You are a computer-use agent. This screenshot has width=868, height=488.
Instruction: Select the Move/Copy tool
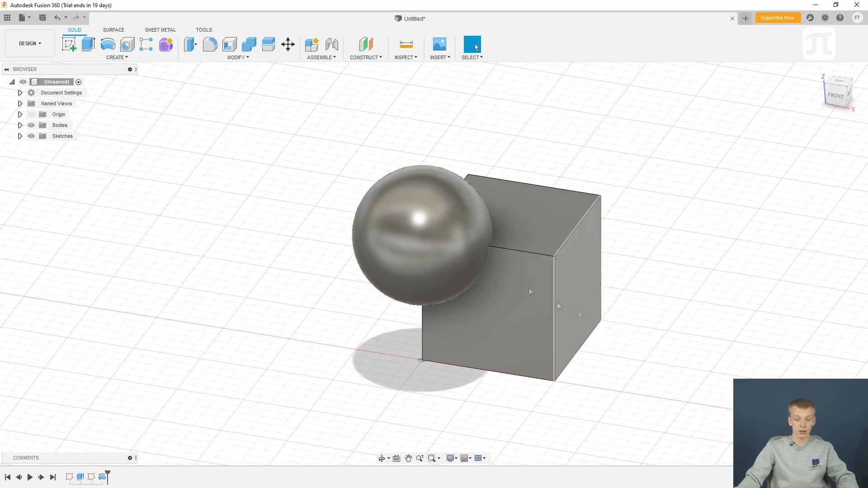coord(288,44)
